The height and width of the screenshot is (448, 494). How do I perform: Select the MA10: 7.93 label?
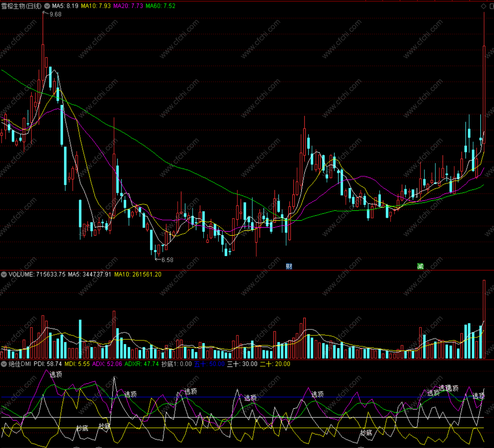pos(96,6)
